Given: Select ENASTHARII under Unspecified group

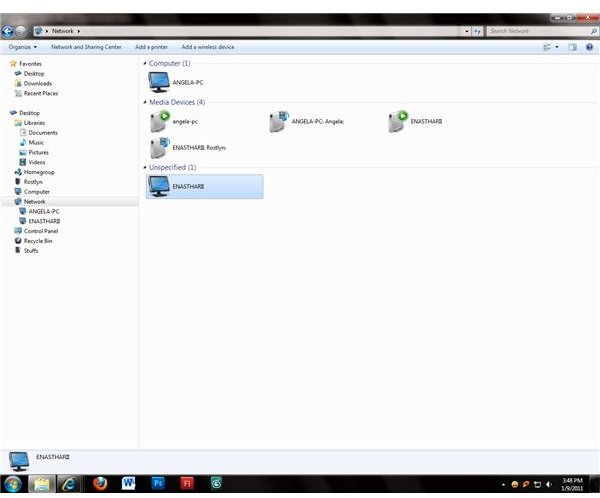Looking at the screenshot, I should (x=204, y=186).
